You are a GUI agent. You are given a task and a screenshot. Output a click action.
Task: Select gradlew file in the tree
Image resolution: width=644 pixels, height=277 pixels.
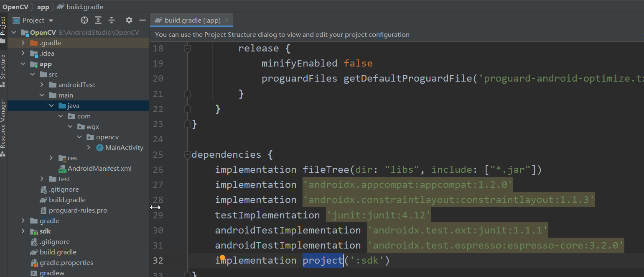(52, 273)
